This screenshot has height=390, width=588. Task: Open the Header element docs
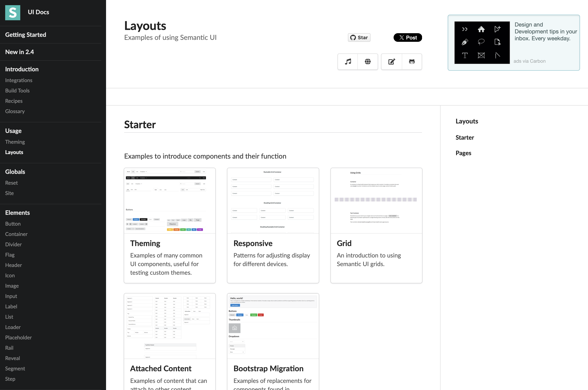(x=13, y=265)
